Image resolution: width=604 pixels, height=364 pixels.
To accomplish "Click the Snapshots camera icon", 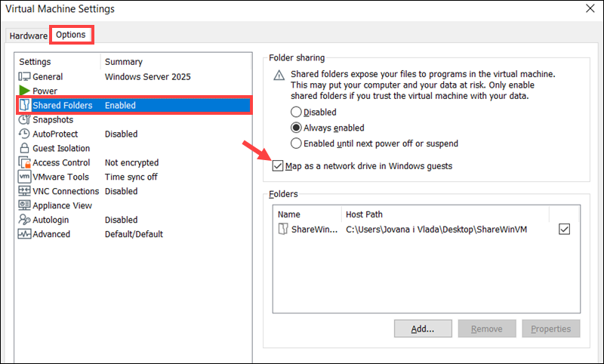I will tap(24, 120).
